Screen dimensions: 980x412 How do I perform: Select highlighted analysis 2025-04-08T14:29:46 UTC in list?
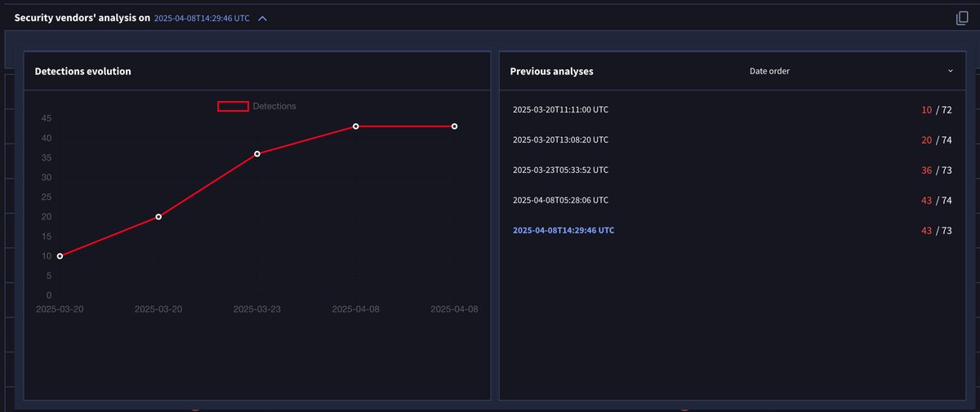pyautogui.click(x=563, y=230)
